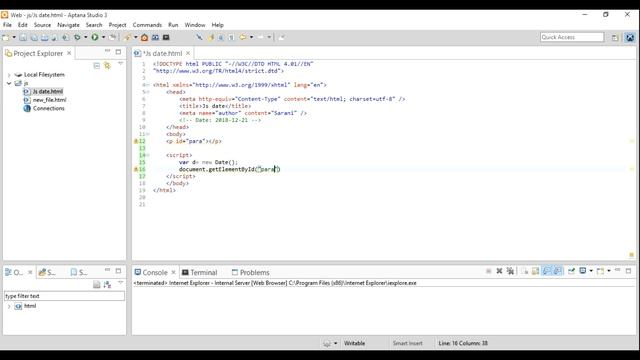Open the Run menu

click(x=173, y=25)
